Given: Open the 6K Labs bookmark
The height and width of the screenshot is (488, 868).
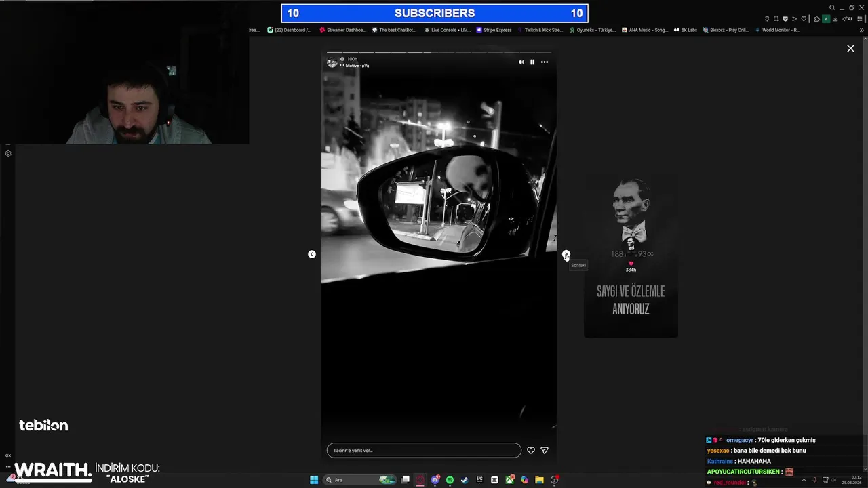Looking at the screenshot, I should 686,30.
